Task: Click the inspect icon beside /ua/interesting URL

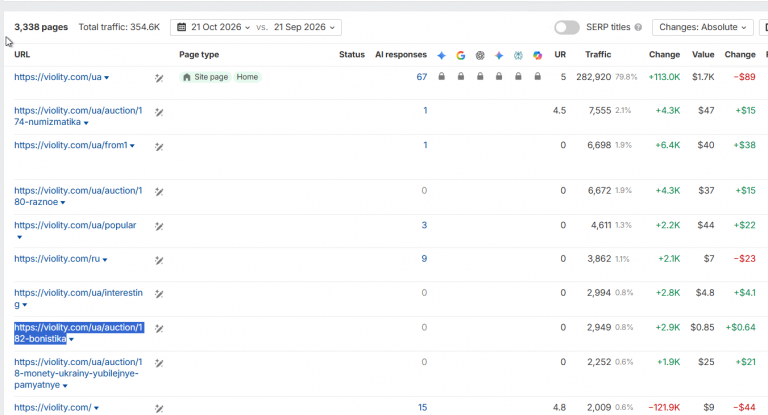Action: pos(159,294)
